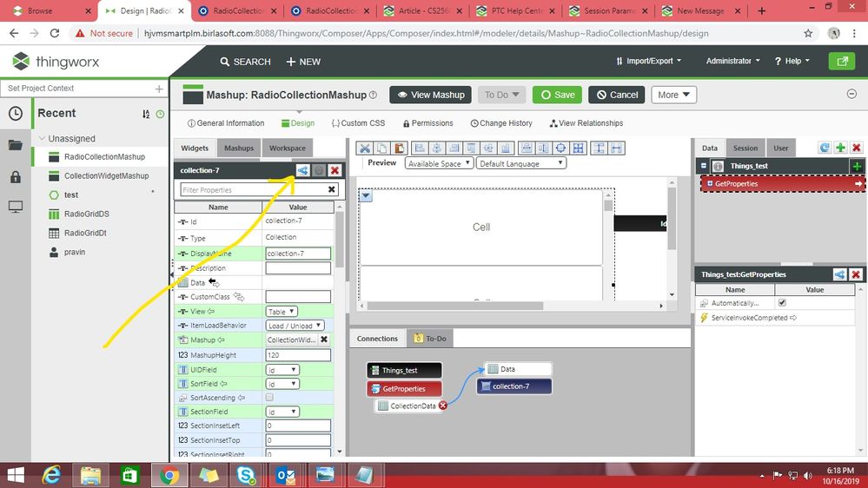Collapse the Things_test entity
Viewport: 868px width, 488px height.
(704, 166)
